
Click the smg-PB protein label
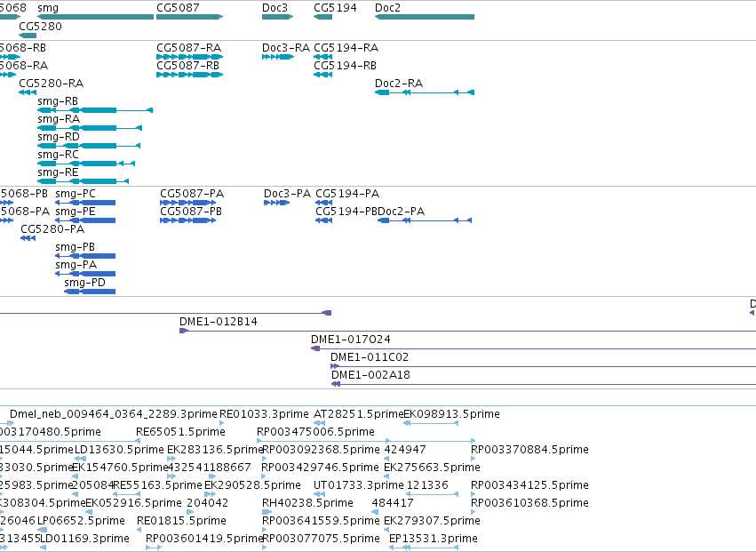click(x=76, y=247)
